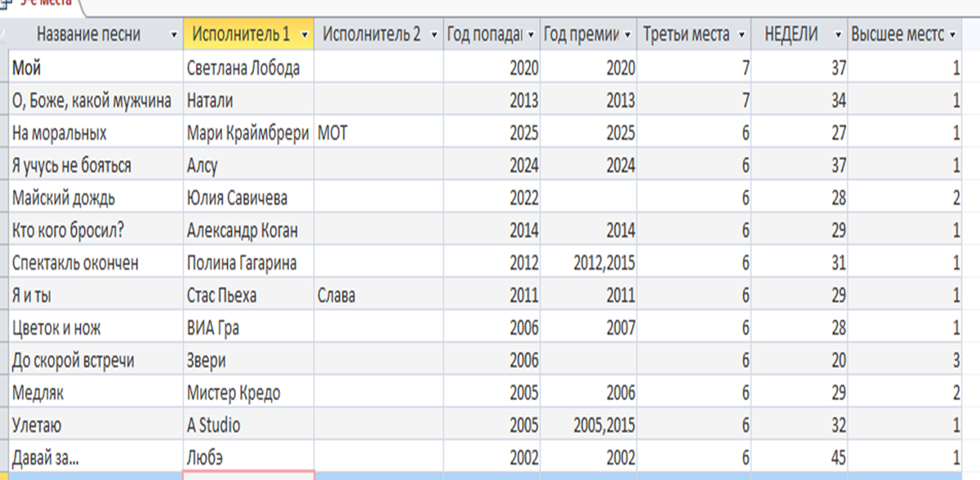Select the Название песни column header

click(x=96, y=35)
